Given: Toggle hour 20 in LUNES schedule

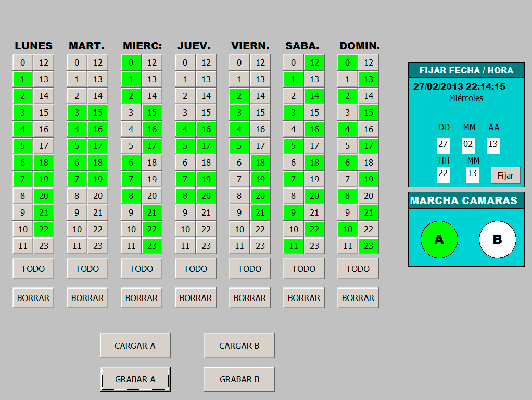Looking at the screenshot, I should pyautogui.click(x=44, y=196).
